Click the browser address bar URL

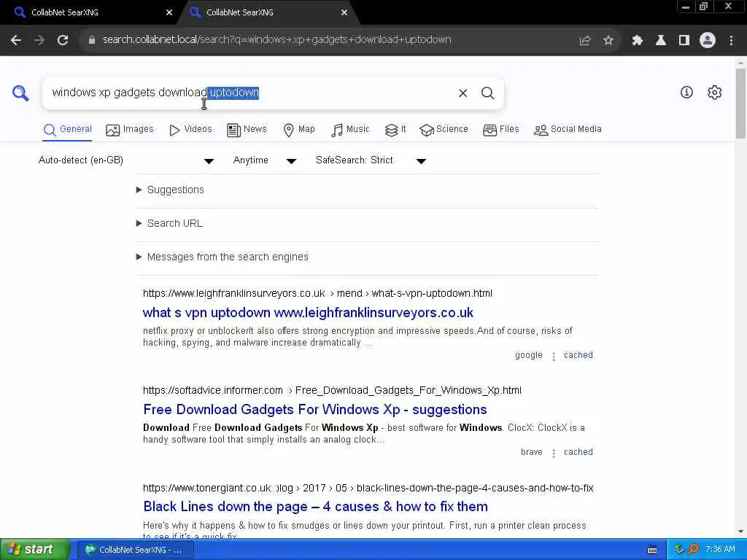click(276, 40)
